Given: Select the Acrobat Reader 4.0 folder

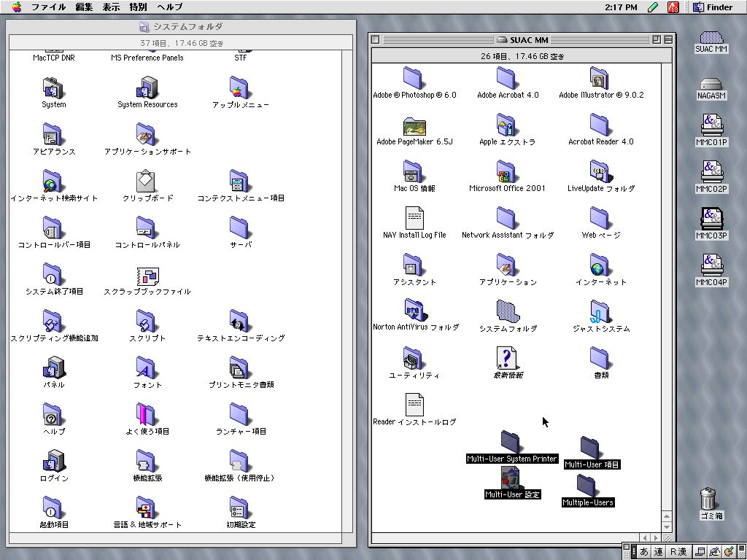Looking at the screenshot, I should [x=600, y=125].
